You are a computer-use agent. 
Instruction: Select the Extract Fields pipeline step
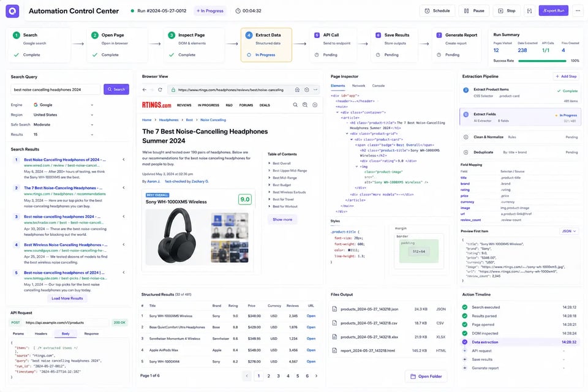(520, 117)
